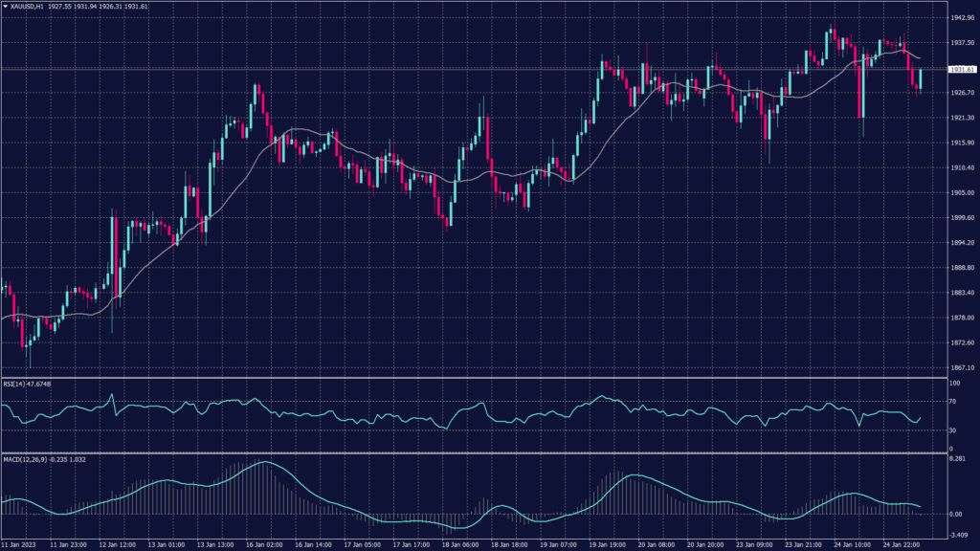Screen dimensions: 980x551
Task: Click the divider between price chart and RSI
Action: [469, 378]
